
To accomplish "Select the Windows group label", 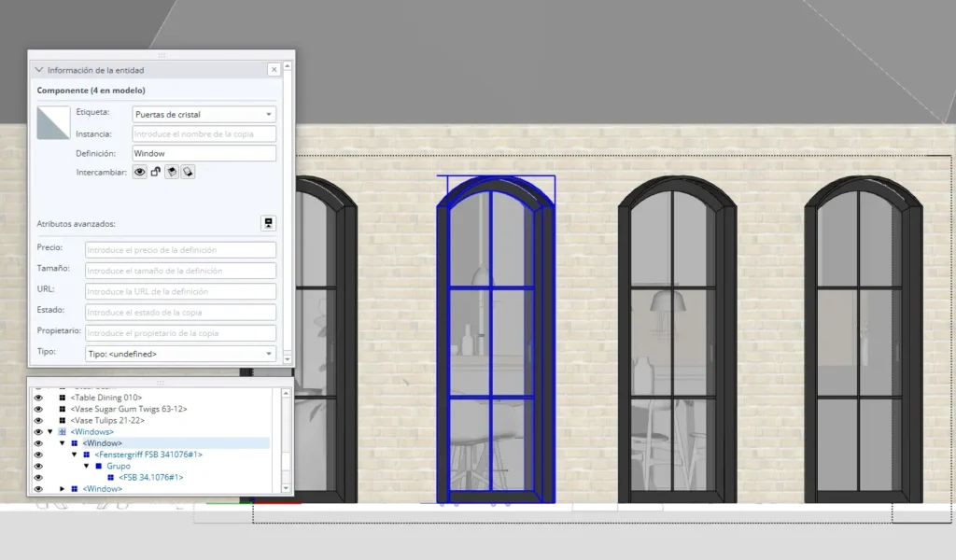I will click(x=92, y=431).
